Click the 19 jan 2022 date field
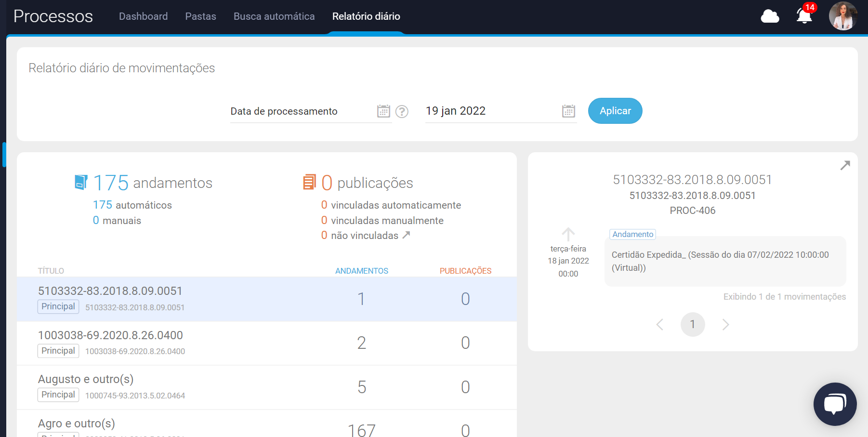Viewport: 868px width, 437px height. tap(491, 111)
